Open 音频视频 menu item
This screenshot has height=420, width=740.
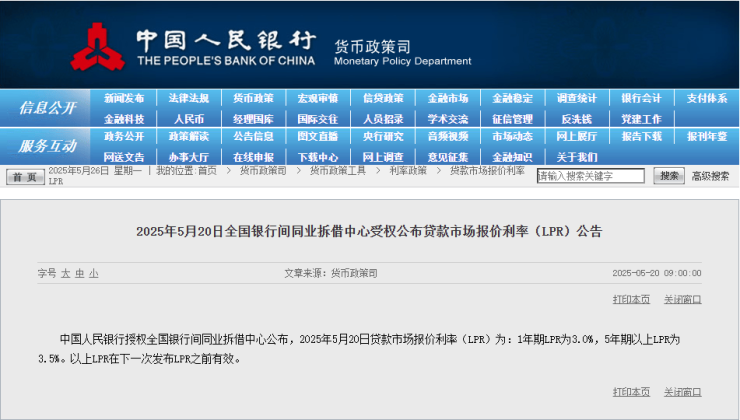(447, 136)
